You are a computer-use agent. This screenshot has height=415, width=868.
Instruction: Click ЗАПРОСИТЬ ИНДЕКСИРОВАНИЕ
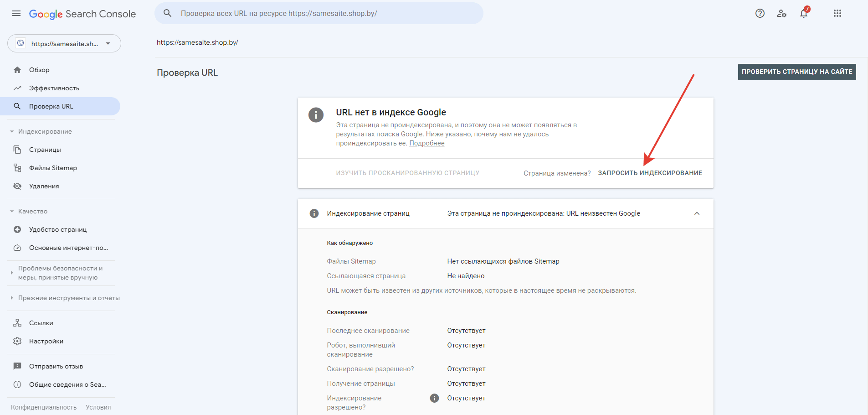click(x=650, y=173)
